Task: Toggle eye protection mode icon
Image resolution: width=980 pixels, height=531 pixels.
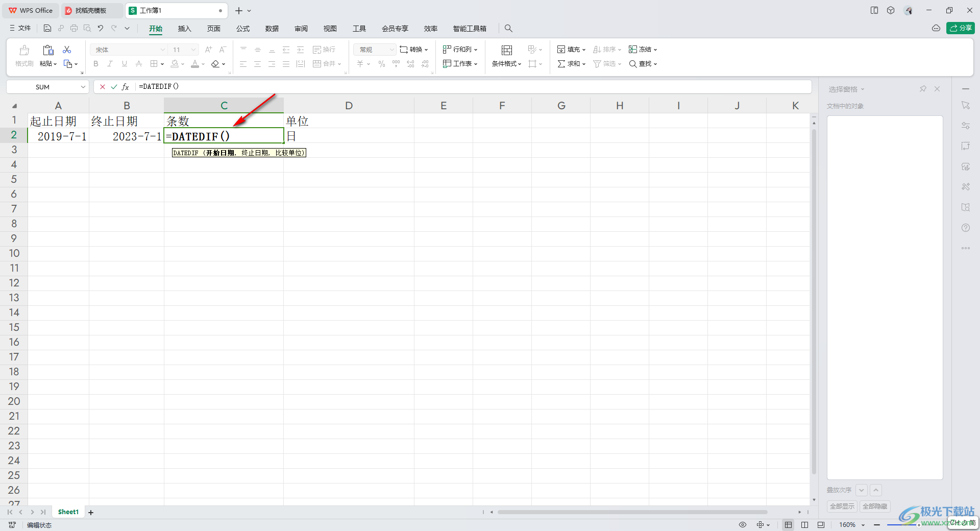Action: click(x=743, y=524)
